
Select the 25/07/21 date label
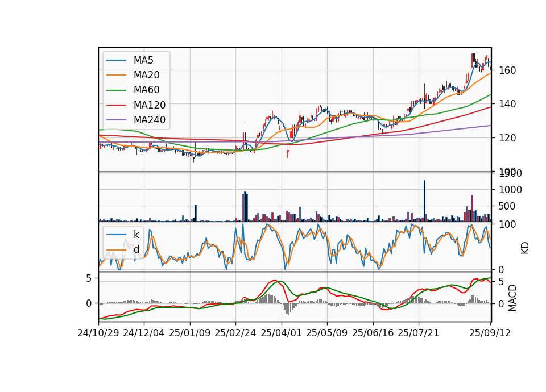(419, 333)
